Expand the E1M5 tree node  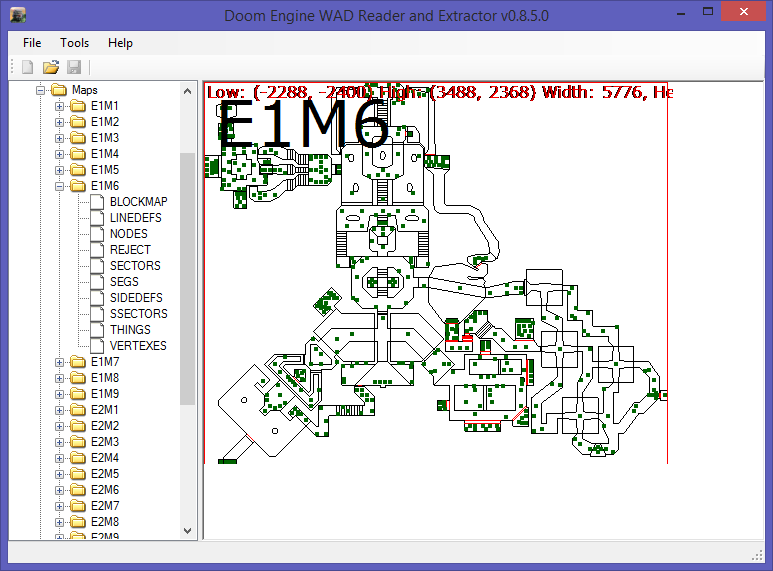coord(59,171)
